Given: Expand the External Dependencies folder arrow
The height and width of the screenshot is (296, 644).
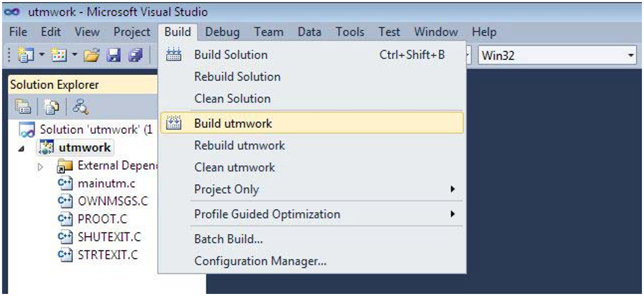Looking at the screenshot, I should [x=41, y=167].
